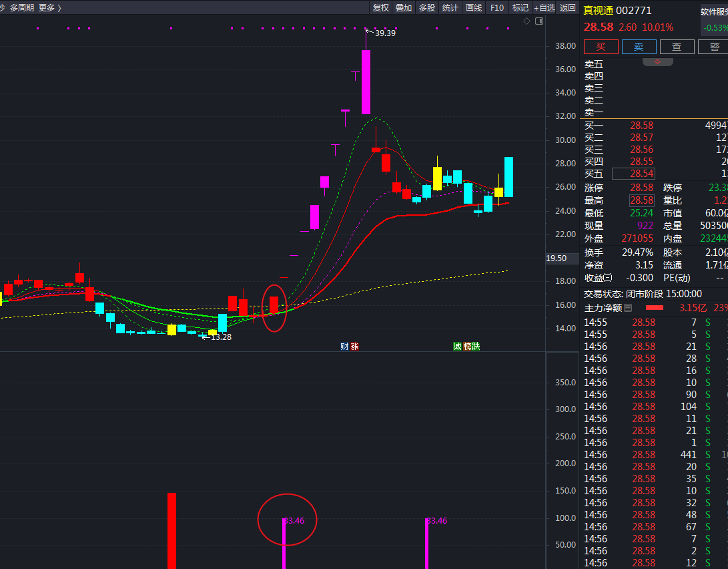
Task: Expand the red double-chevron order book handle
Action: (x=657, y=62)
